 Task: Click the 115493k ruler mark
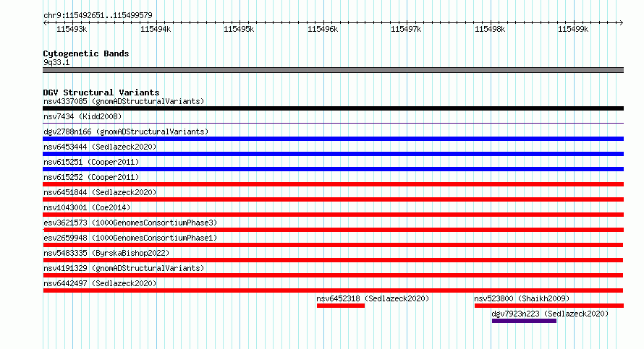pos(72,29)
